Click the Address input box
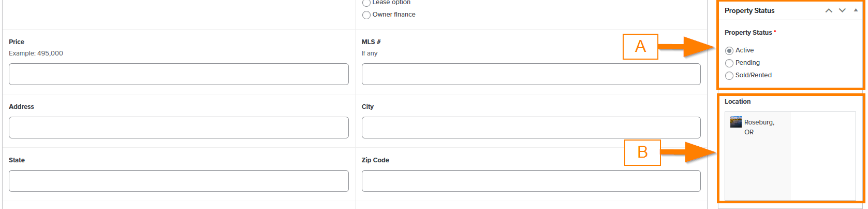 (179, 128)
